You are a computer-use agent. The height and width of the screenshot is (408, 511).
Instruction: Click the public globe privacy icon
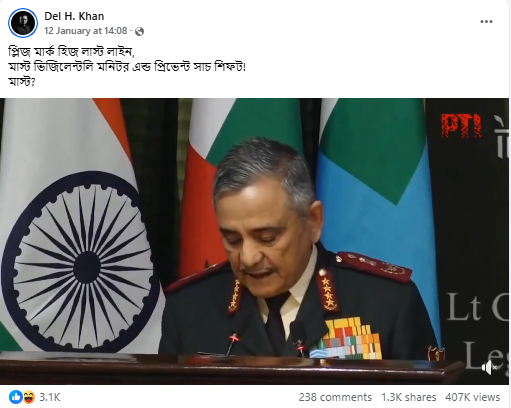pos(140,31)
